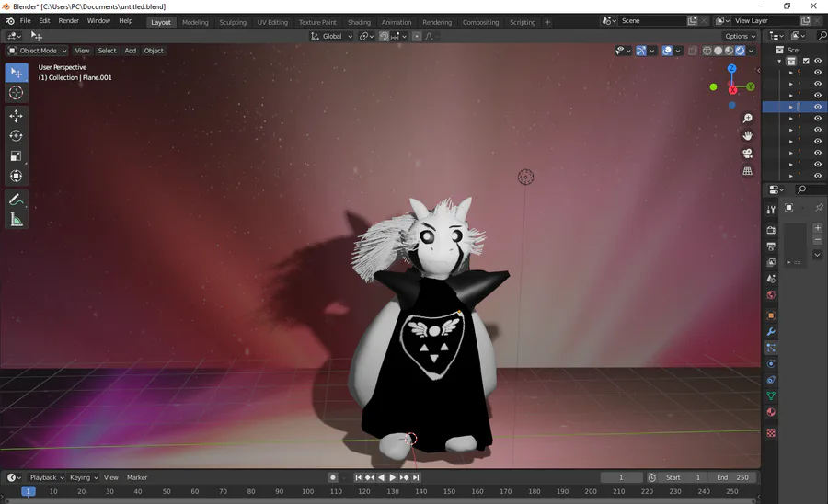
Task: Switch to the Shading workspace tab
Action: point(359,22)
